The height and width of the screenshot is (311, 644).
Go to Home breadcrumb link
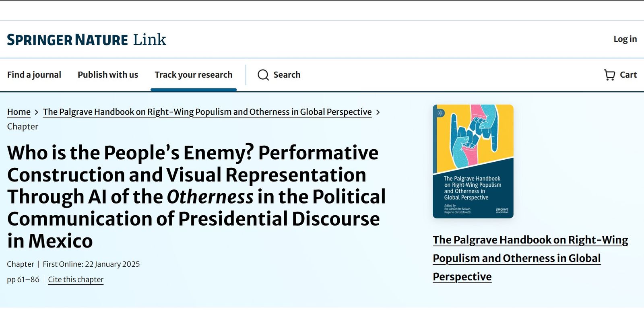[x=19, y=112]
